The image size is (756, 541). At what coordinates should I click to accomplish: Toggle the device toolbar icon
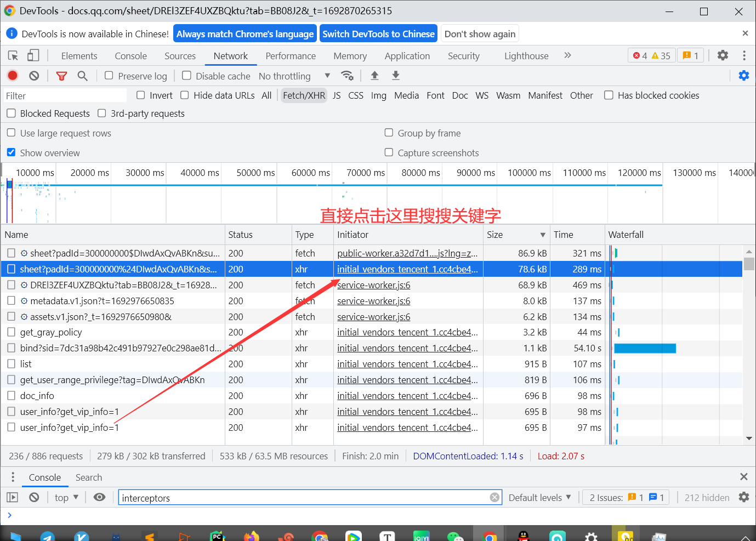[33, 55]
